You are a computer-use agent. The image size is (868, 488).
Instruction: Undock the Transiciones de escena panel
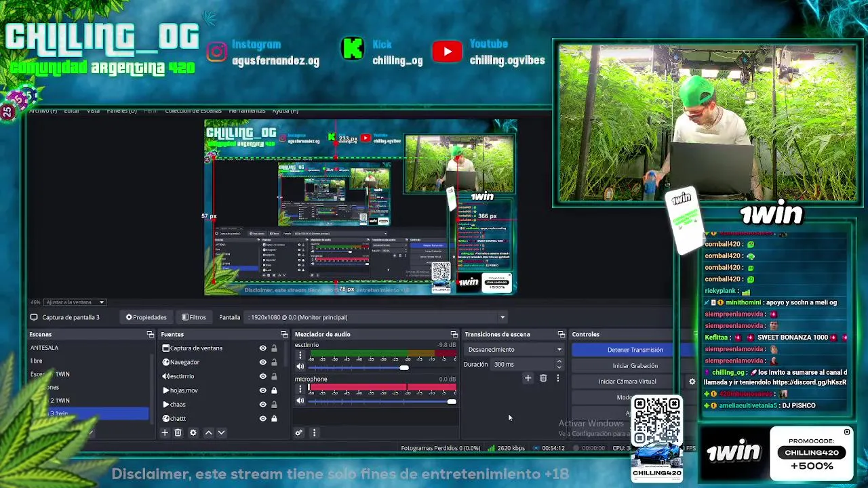point(561,334)
